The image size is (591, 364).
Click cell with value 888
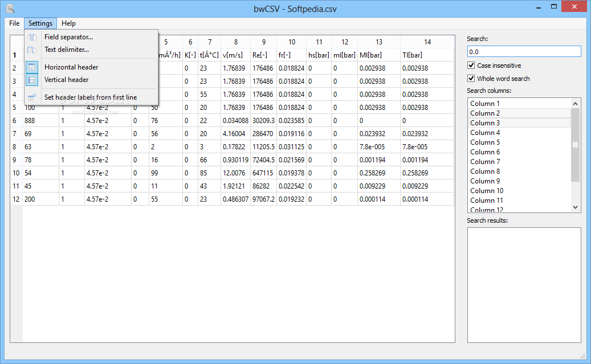tap(40, 121)
